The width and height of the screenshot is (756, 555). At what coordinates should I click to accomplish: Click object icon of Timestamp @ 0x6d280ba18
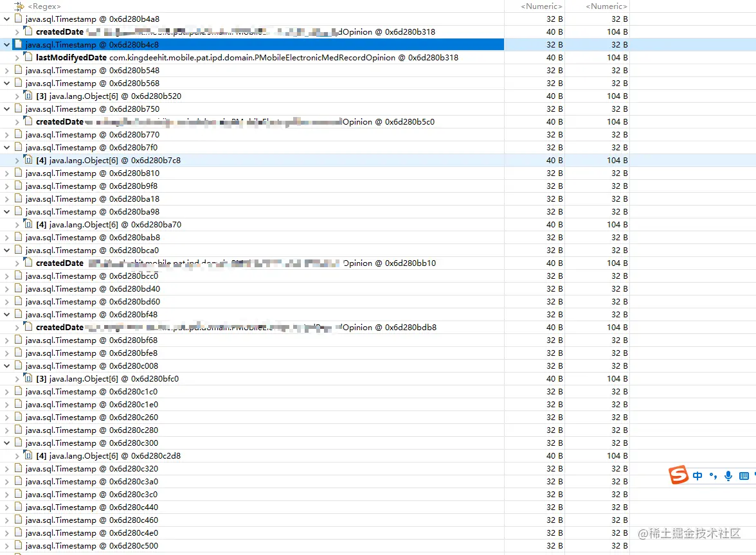18,198
